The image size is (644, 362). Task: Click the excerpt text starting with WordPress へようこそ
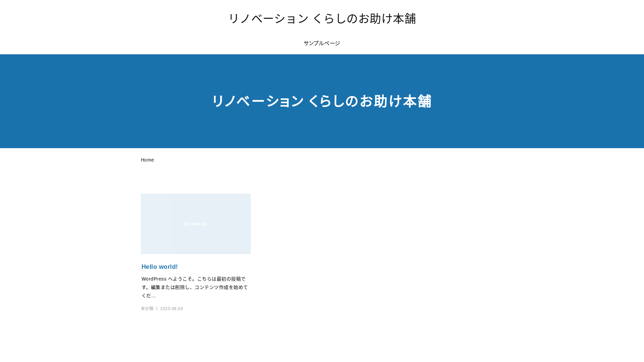195,287
